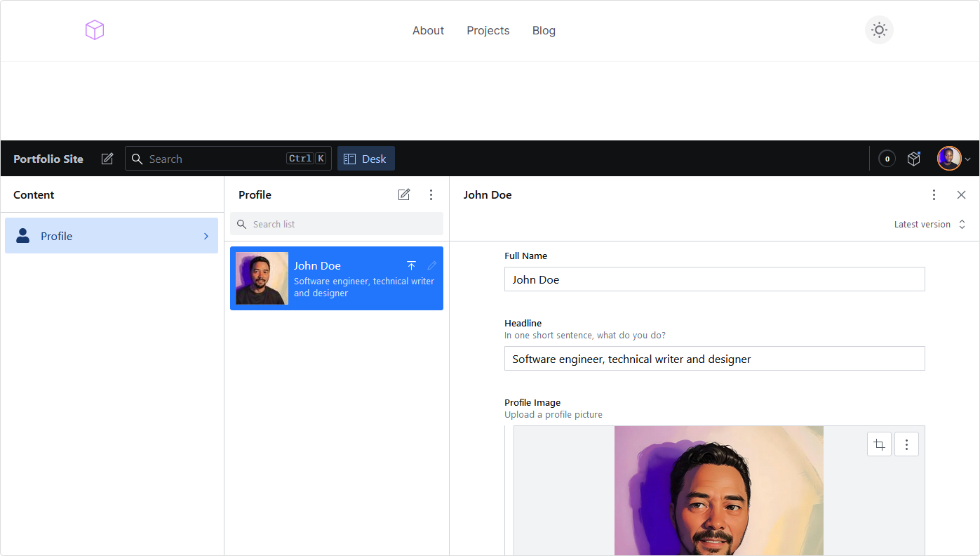Open the John Doe document actions menu
980x556 pixels.
934,194
